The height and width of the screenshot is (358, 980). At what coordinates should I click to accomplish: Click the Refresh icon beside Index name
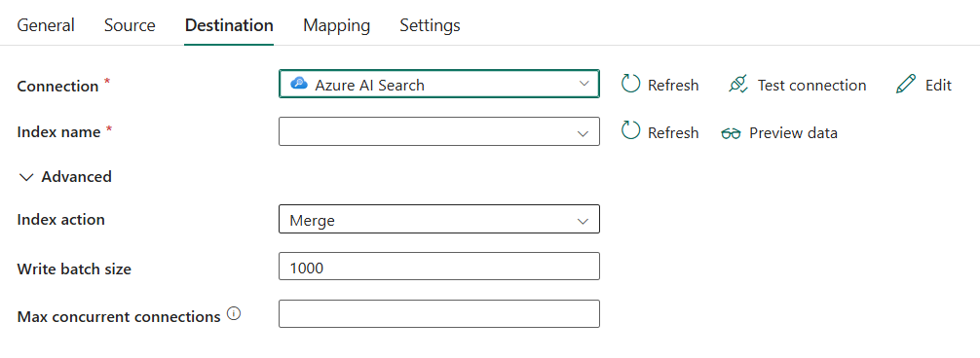[630, 132]
